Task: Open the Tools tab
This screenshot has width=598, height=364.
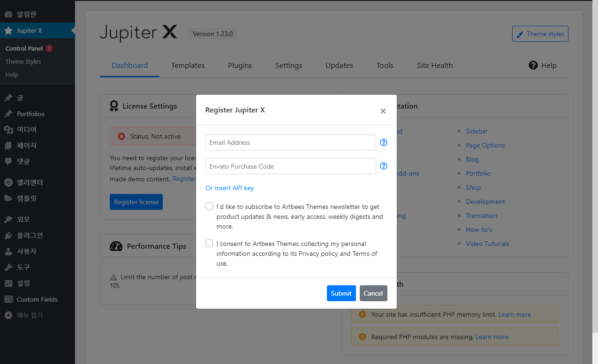Action: [385, 66]
